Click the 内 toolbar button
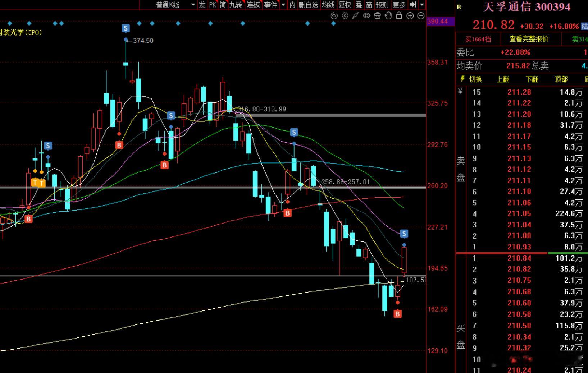The width and height of the screenshot is (588, 373). pos(292,5)
